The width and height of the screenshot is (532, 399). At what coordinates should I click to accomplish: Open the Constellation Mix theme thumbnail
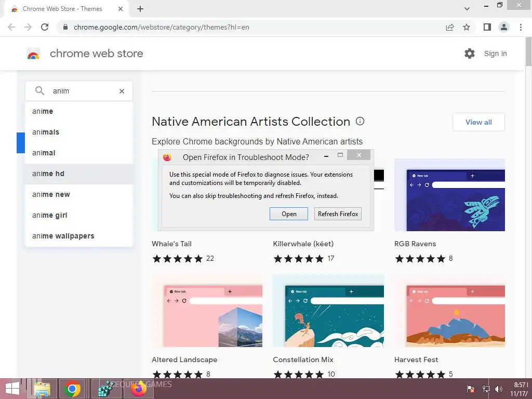click(328, 311)
